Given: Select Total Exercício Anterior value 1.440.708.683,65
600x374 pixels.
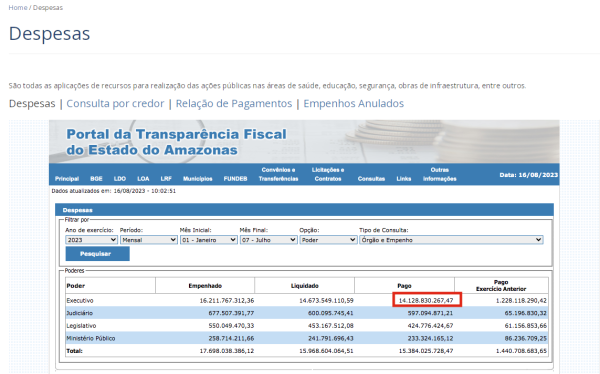Looking at the screenshot, I should click(x=522, y=351).
